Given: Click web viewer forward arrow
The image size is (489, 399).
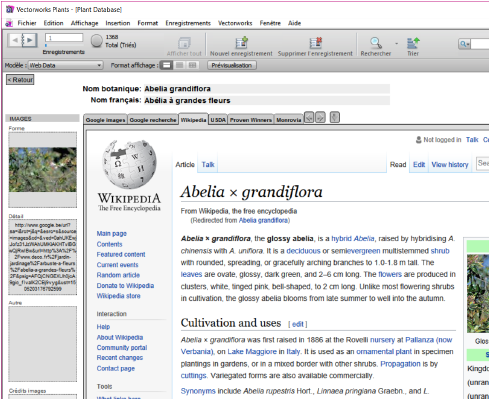Looking at the screenshot, I should pos(320,117).
